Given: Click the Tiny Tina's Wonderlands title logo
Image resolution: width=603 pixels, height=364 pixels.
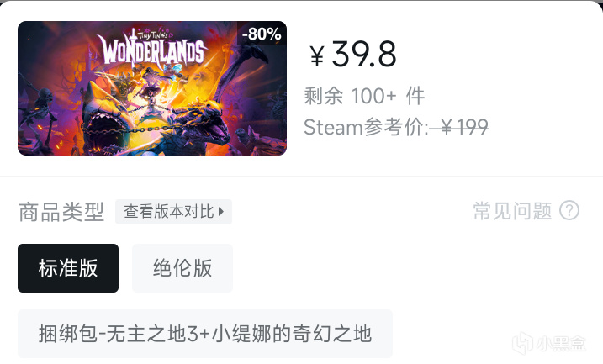Looking at the screenshot, I should tap(153, 48).
